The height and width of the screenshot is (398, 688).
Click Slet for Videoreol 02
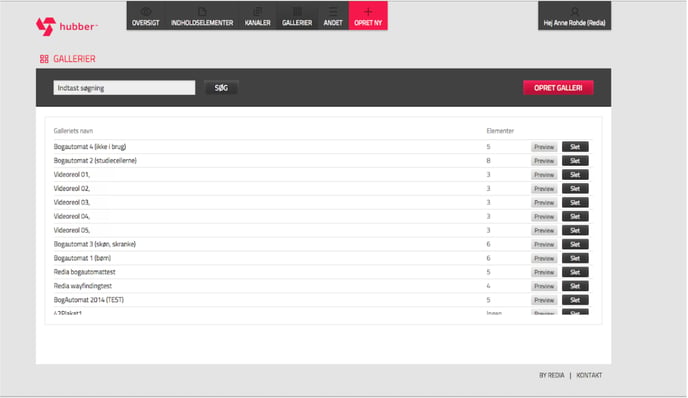(x=575, y=189)
